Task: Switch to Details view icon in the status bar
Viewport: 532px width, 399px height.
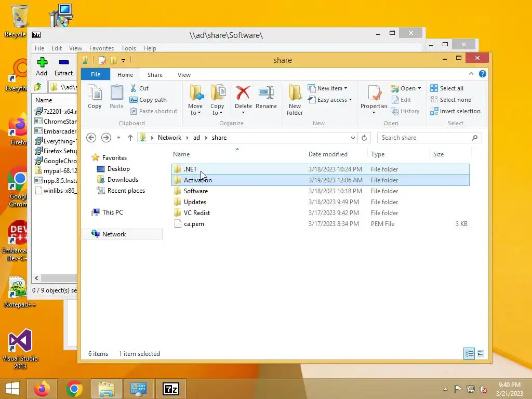Action: click(469, 353)
